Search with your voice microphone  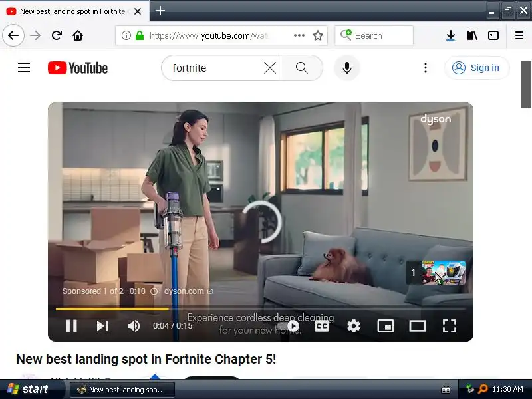pyautogui.click(x=346, y=68)
